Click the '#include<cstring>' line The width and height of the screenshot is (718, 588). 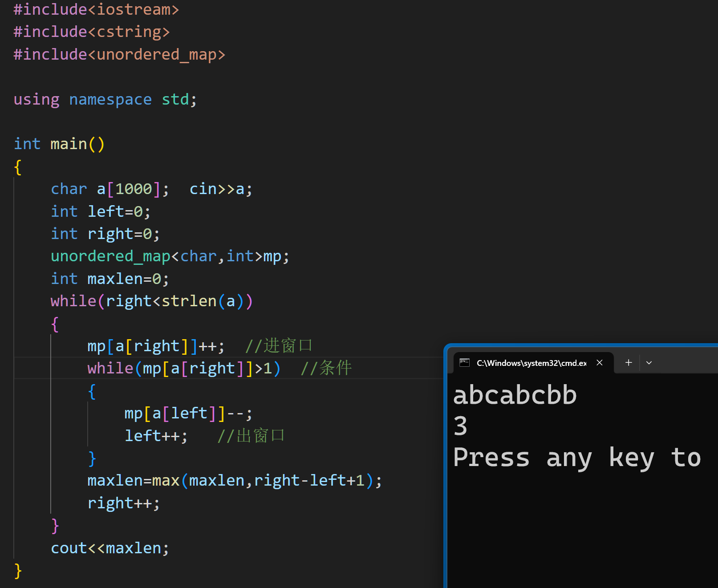point(92,32)
